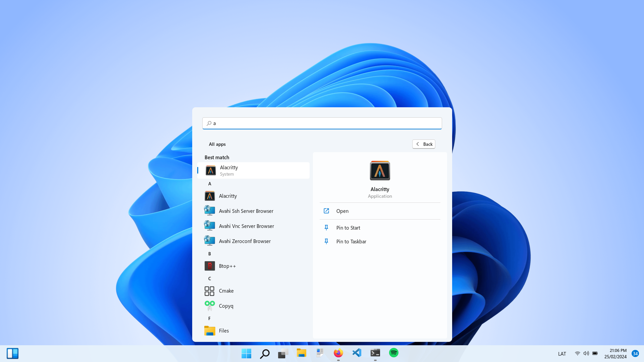The width and height of the screenshot is (644, 362).
Task: Click the search input field
Action: coord(322,123)
